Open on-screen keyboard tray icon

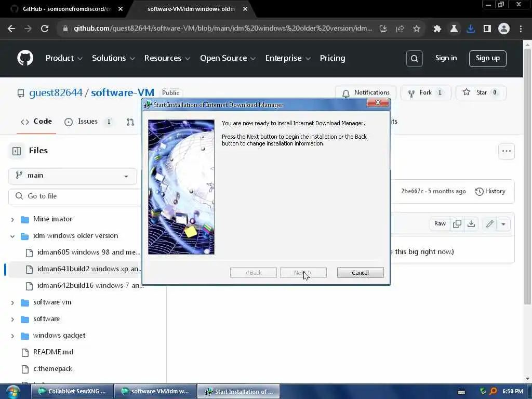461,392
